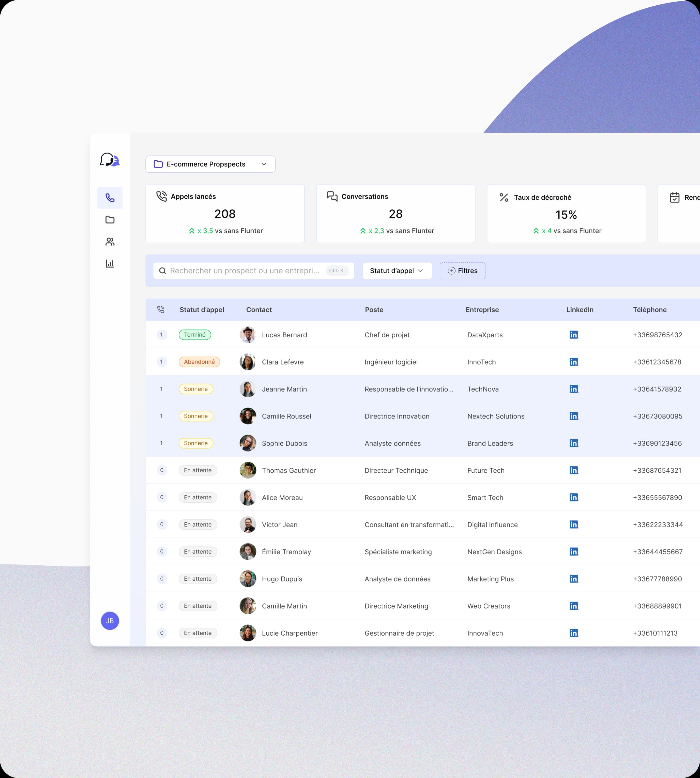The width and height of the screenshot is (700, 778).
Task: Click the Directrice Marketing job title
Action: pyautogui.click(x=396, y=606)
